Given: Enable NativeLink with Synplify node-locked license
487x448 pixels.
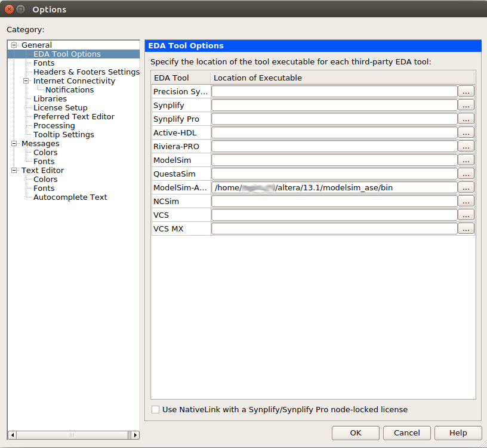Looking at the screenshot, I should click(156, 409).
